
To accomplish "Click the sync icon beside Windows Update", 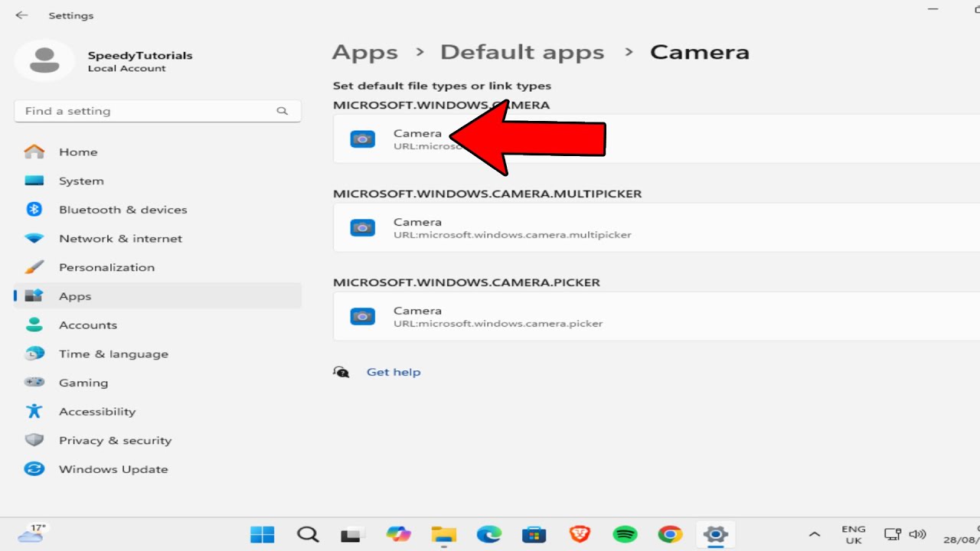I will 34,469.
